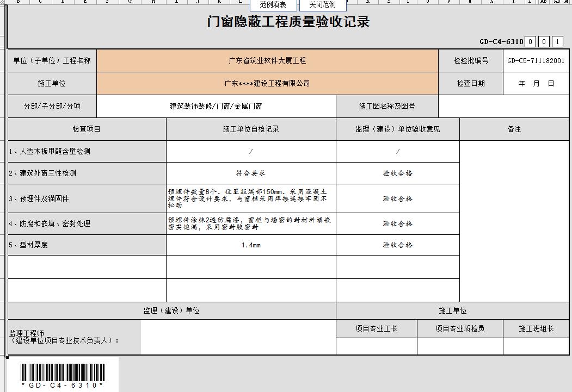Click the serial number box containing 1
This screenshot has height=392, width=572.
[557, 41]
